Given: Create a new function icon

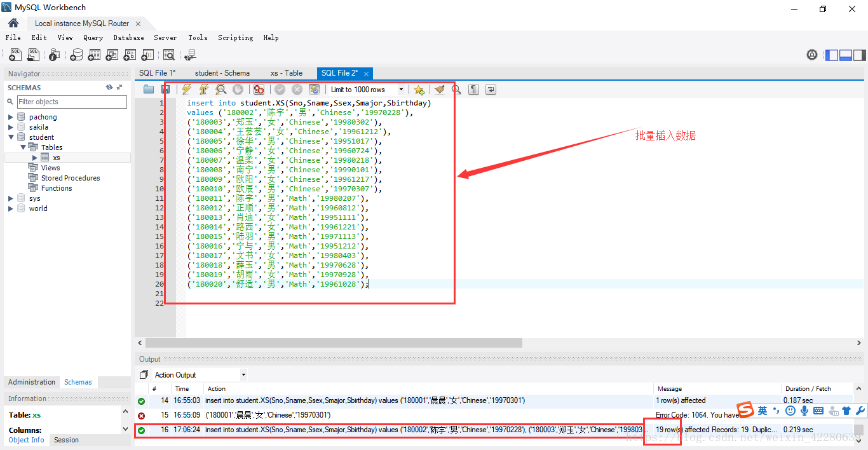Looking at the screenshot, I should [x=147, y=55].
